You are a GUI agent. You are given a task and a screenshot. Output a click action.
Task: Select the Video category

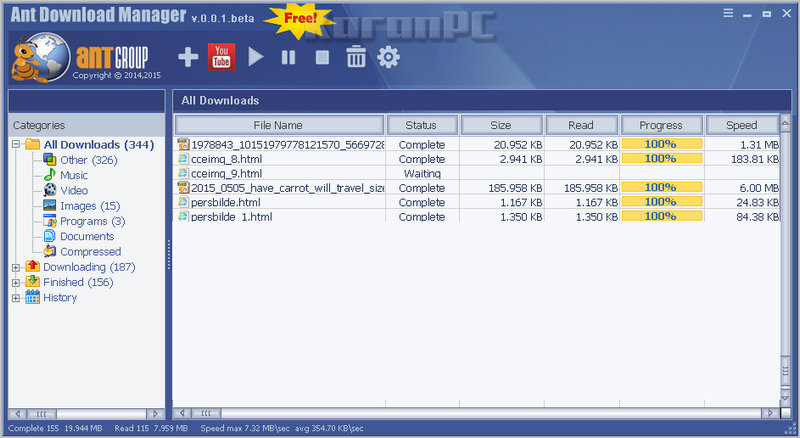[x=73, y=190]
